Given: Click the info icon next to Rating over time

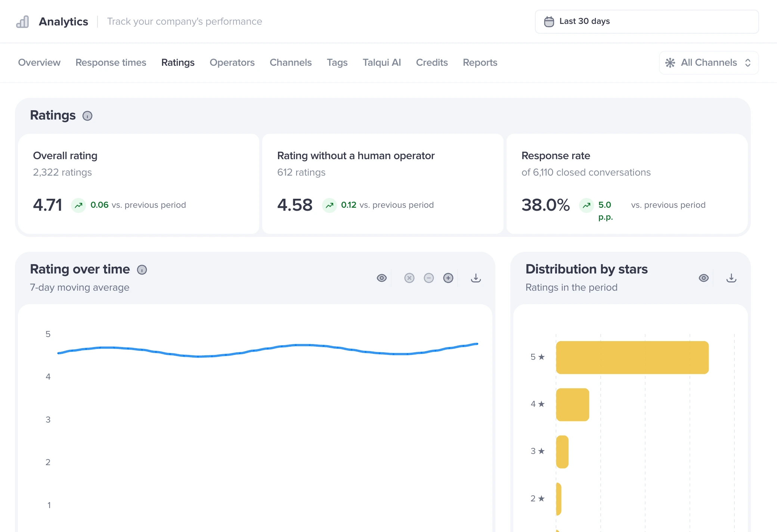Looking at the screenshot, I should click(x=142, y=270).
